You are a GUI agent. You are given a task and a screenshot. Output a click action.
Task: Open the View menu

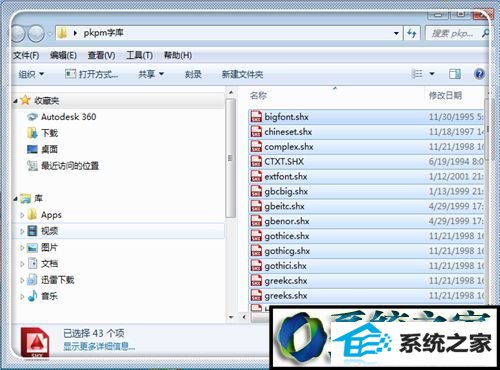click(101, 55)
